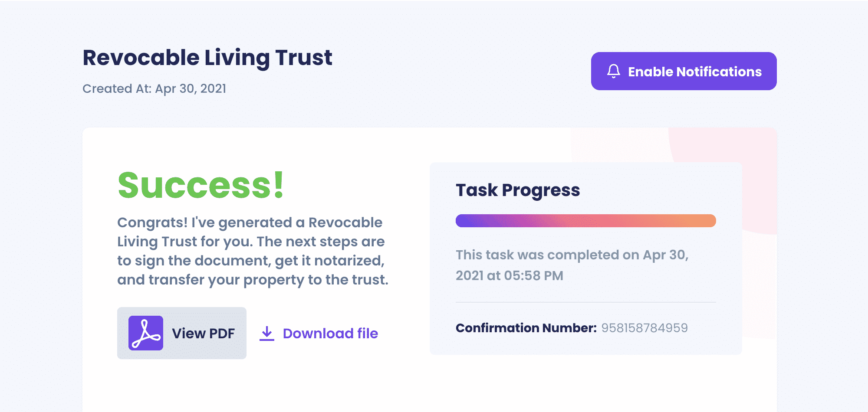Viewport: 868px width, 412px height.
Task: Open the document with View PDF
Action: 182,333
